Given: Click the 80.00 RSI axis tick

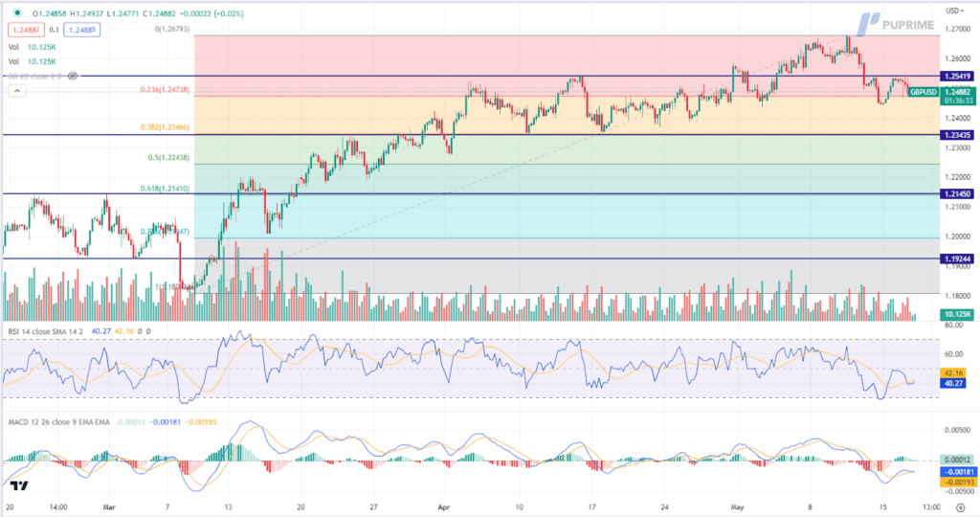Looking at the screenshot, I should [954, 326].
